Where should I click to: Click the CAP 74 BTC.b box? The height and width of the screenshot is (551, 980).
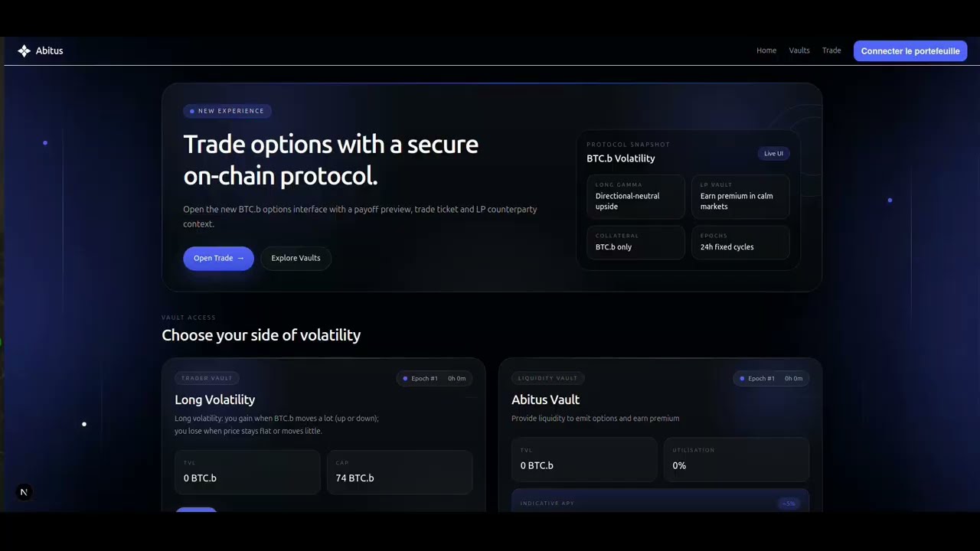[x=400, y=472]
